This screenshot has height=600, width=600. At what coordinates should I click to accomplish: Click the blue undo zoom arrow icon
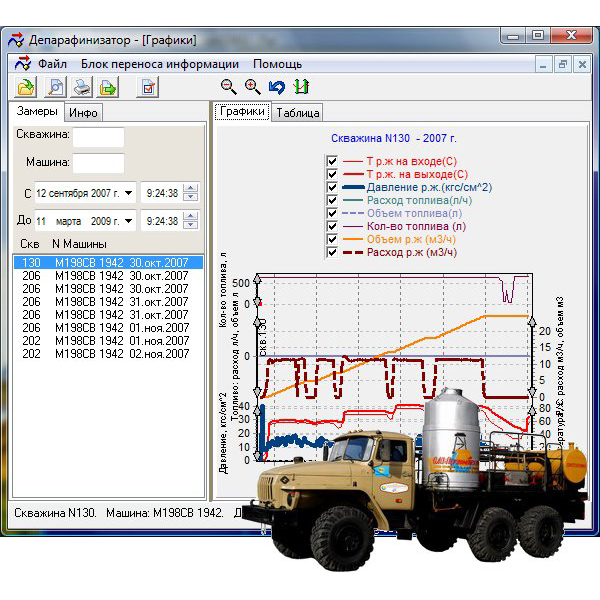[x=277, y=87]
